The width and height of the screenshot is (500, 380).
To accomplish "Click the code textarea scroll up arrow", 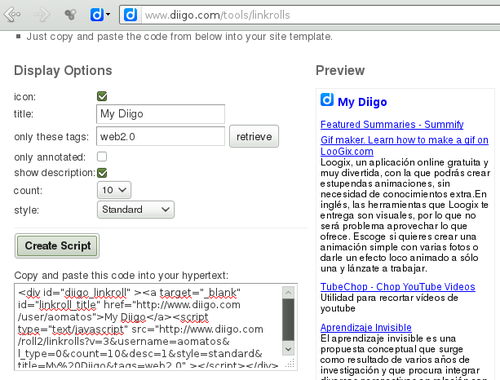I will tap(288, 292).
